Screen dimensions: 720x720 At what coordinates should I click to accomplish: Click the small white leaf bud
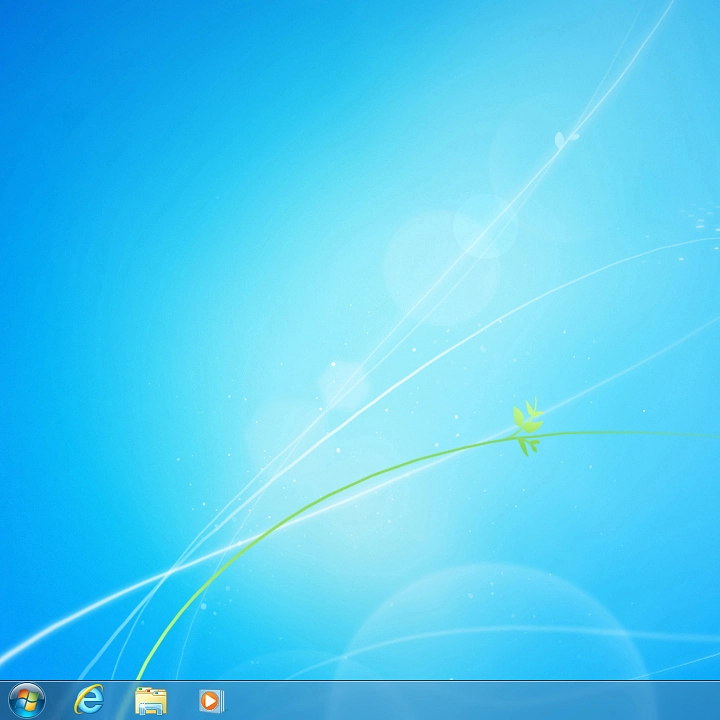565,138
